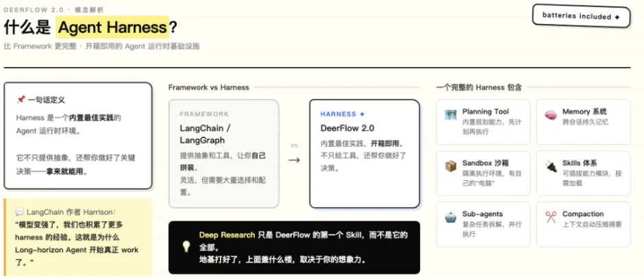Image resolution: width=644 pixels, height=279 pixels.
Task: Click the '跨会话持久记忆' description text
Action: pos(585,122)
